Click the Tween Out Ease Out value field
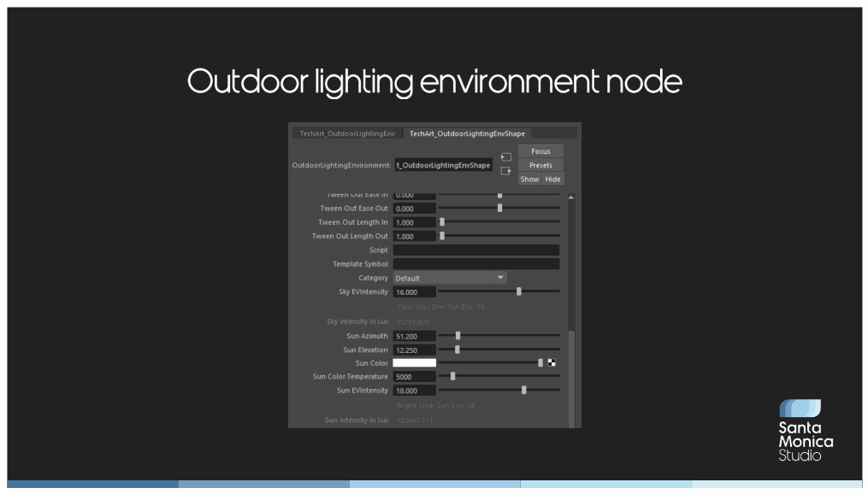This screenshot has height=494, width=868. pos(415,209)
